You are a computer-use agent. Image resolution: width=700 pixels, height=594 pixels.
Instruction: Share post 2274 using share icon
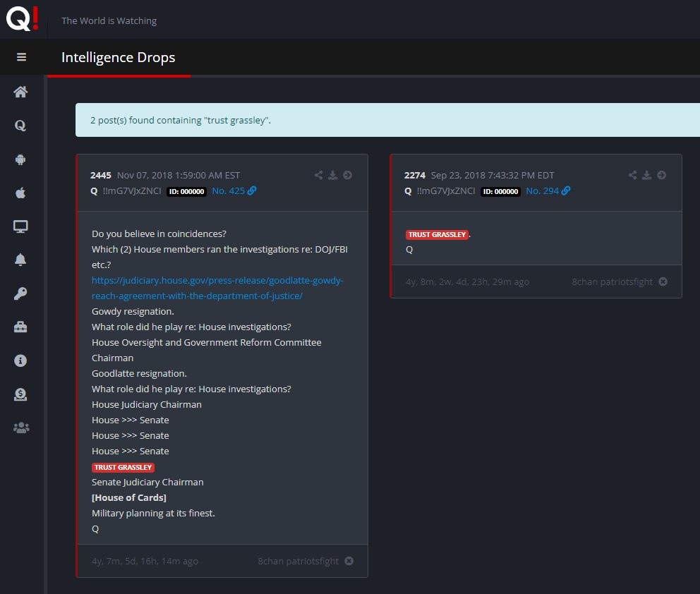[x=632, y=175]
